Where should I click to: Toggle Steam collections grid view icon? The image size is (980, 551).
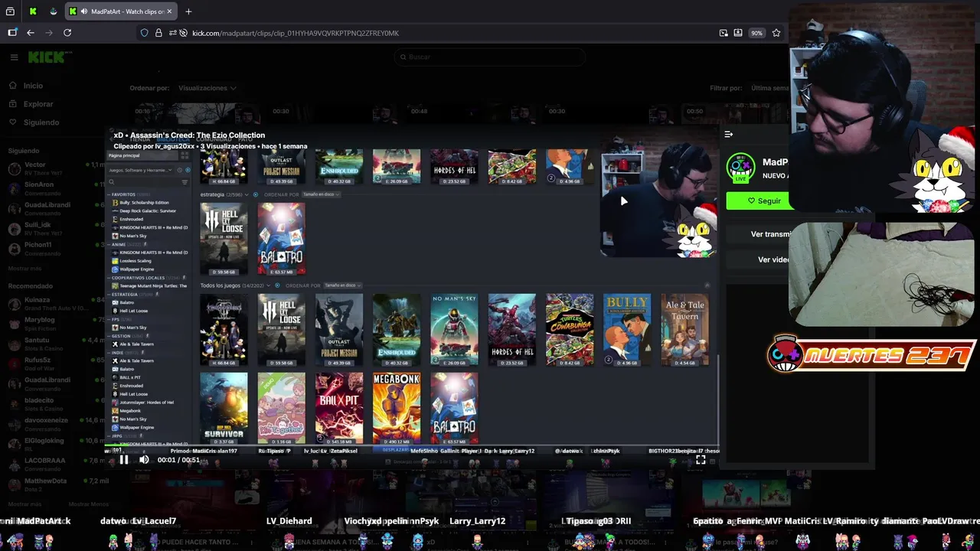pos(185,155)
